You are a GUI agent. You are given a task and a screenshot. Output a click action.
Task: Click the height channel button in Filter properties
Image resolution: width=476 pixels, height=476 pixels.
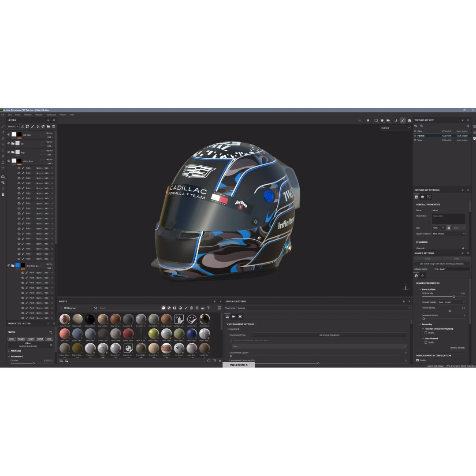(21, 339)
